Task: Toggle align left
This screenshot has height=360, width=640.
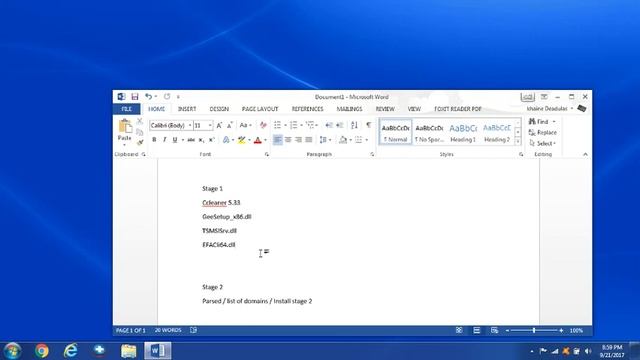Action: [x=278, y=140]
